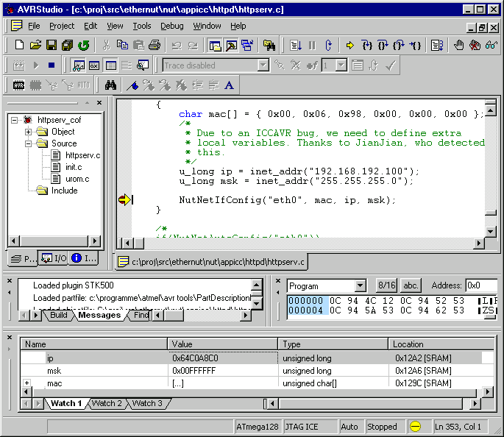Click the Pause debugging icon
504x437 pixels.
click(x=312, y=46)
